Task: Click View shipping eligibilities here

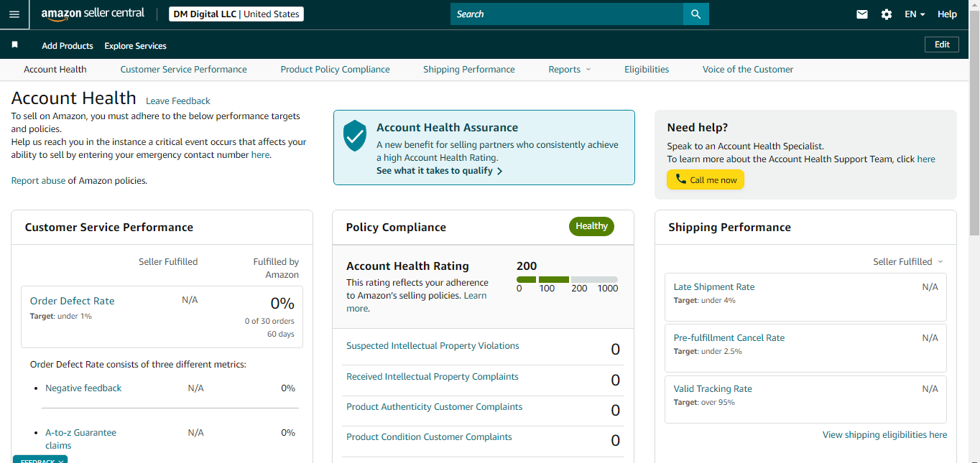Action: [x=884, y=435]
